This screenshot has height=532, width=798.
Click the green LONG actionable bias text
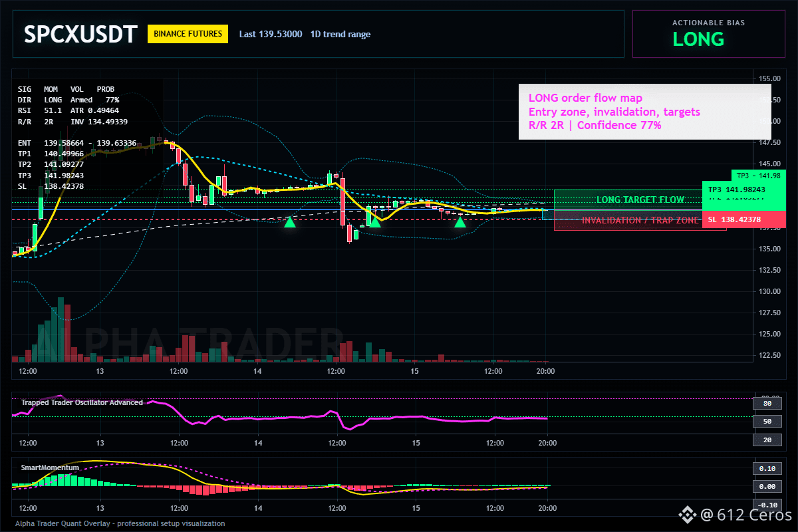click(x=698, y=39)
